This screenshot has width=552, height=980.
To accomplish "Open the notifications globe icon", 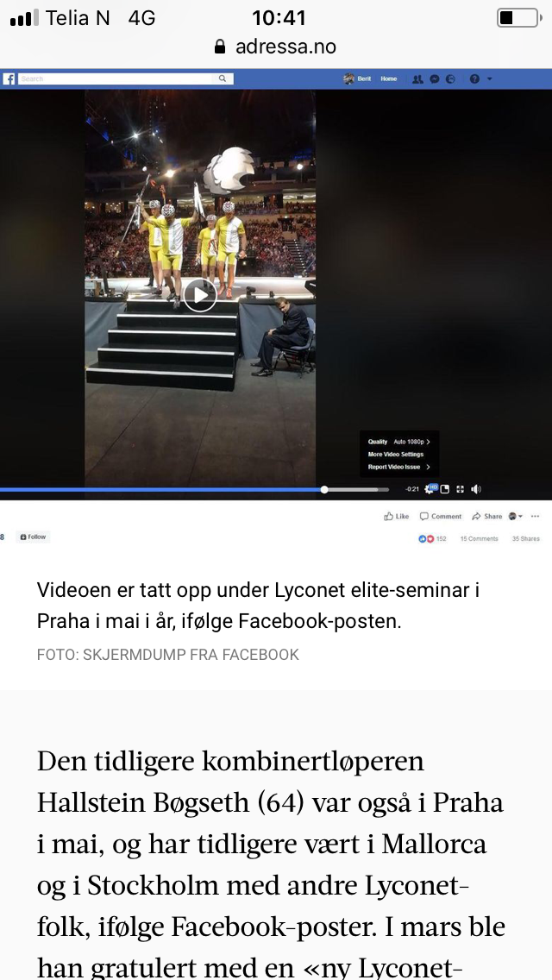I will tap(451, 79).
